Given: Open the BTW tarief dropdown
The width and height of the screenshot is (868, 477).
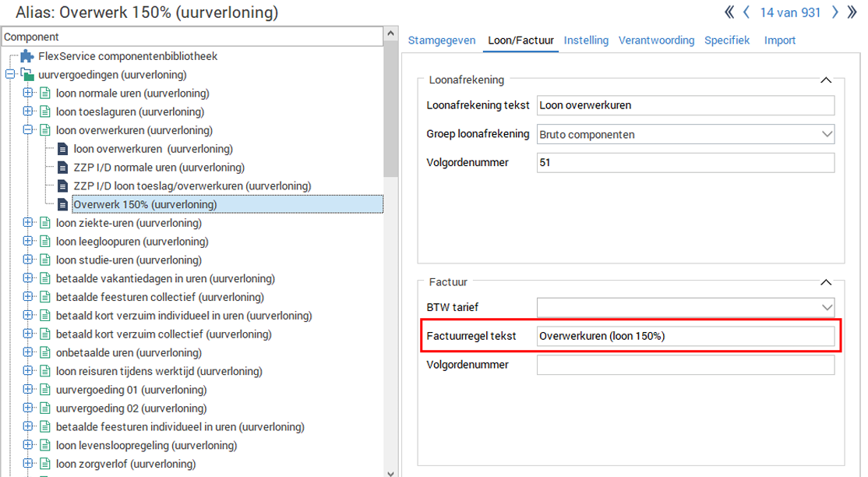Looking at the screenshot, I should [x=827, y=307].
